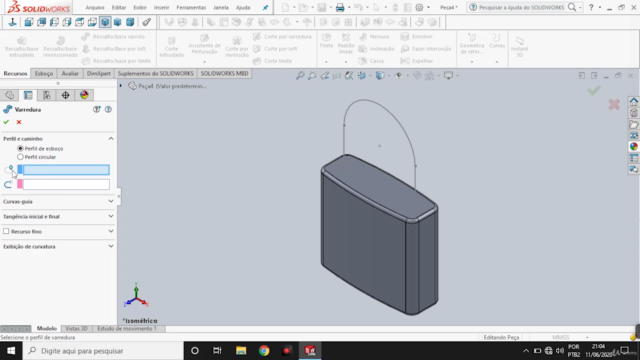Click the Print icon
The height and width of the screenshot is (360, 640).
[x=340, y=7]
